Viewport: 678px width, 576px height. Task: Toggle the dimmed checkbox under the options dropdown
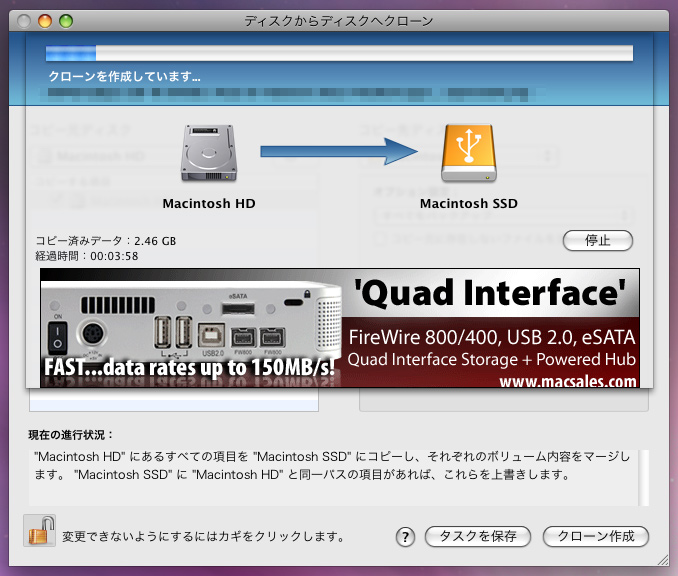(381, 238)
